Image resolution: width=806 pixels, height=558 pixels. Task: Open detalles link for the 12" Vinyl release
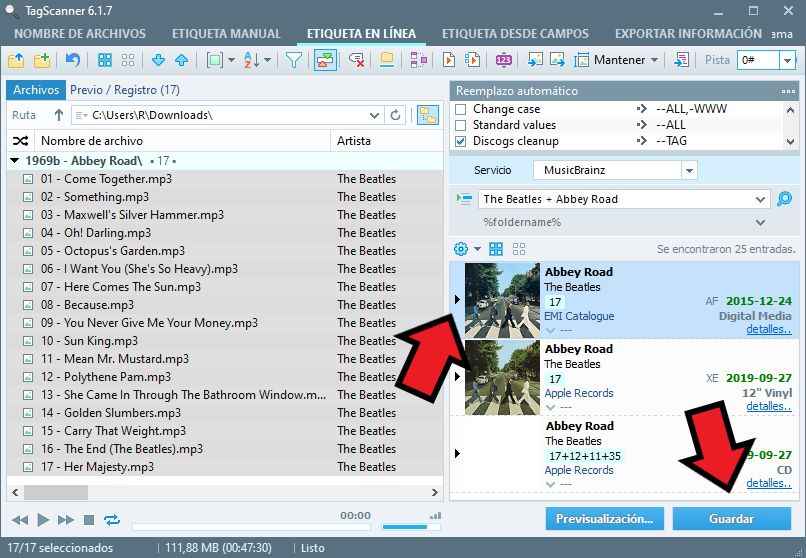coord(768,406)
